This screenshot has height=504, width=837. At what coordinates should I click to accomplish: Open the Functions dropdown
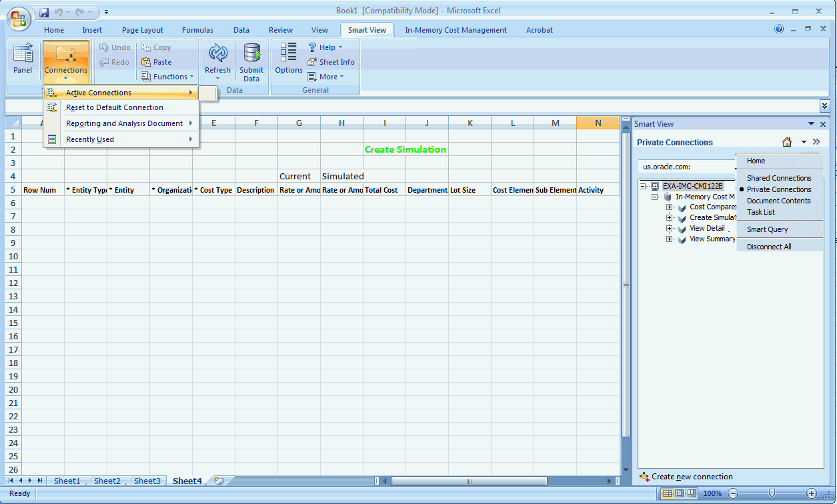tap(167, 77)
